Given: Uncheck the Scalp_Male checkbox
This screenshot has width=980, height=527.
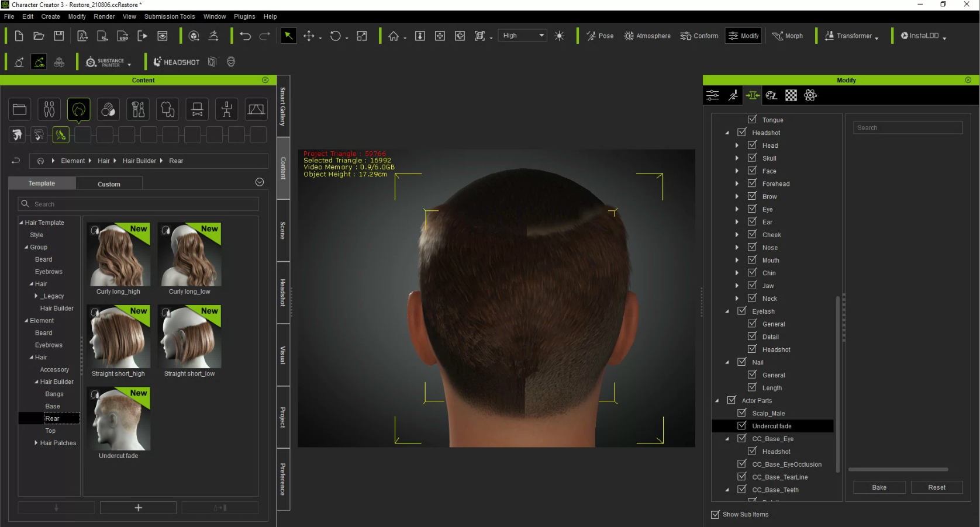Looking at the screenshot, I should pyautogui.click(x=741, y=413).
